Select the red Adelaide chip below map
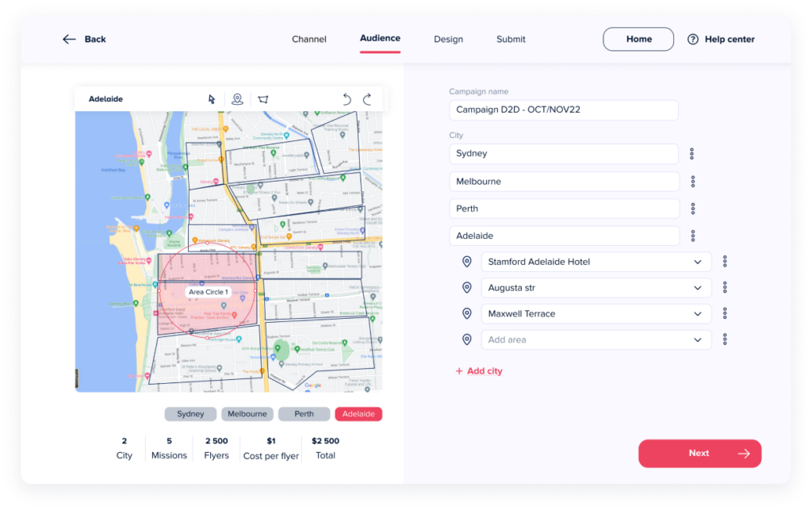This screenshot has width=812, height=510. [358, 414]
